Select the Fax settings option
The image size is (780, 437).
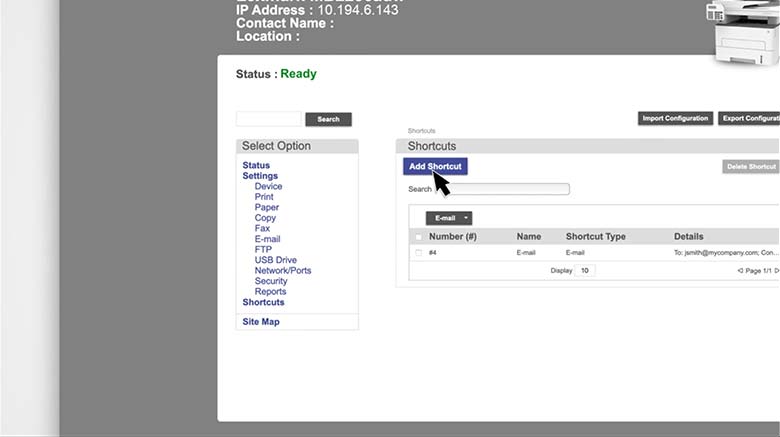coord(262,229)
